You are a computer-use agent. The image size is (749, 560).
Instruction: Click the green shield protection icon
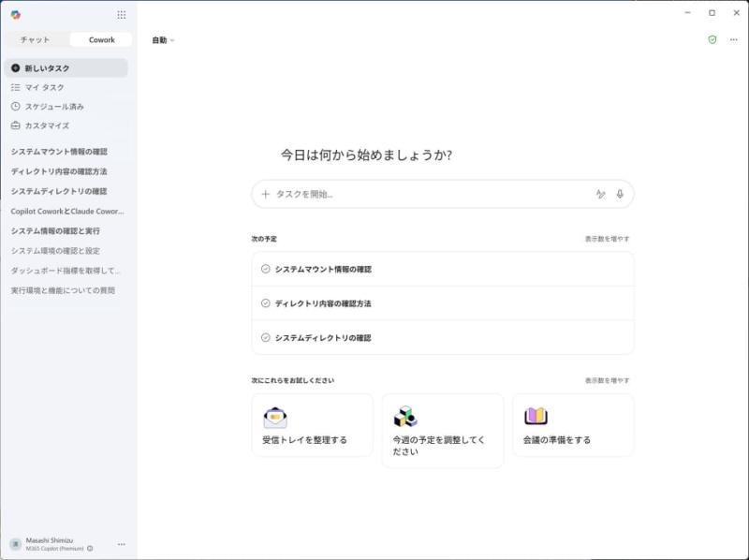tap(712, 39)
